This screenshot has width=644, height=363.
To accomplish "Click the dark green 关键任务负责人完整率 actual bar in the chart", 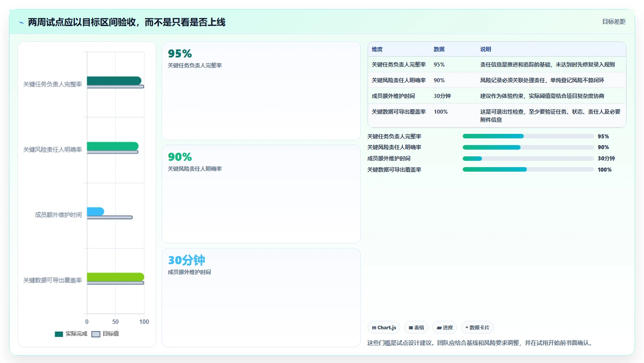I will tap(114, 81).
